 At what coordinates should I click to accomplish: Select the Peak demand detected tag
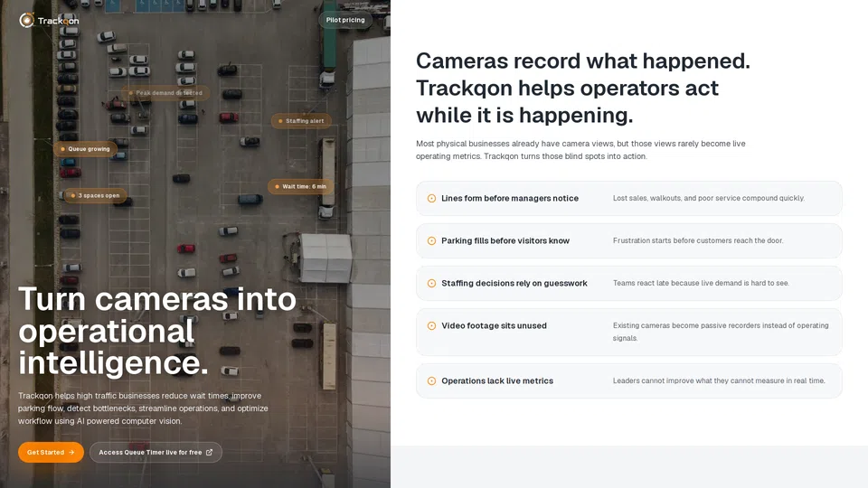(x=165, y=93)
